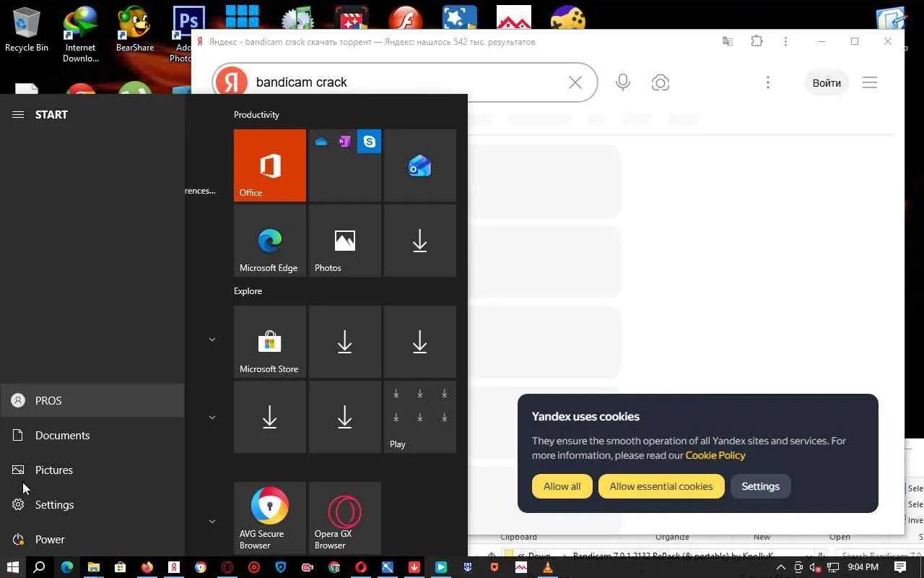Open Microsoft Edge from the taskbar
Image resolution: width=924 pixels, height=578 pixels.
click(x=67, y=567)
